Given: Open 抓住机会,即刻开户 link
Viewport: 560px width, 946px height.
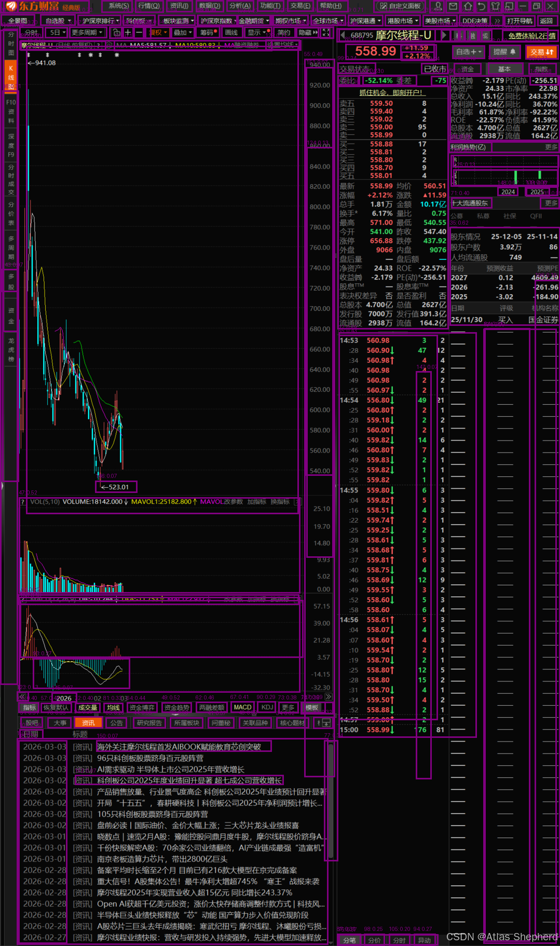Looking at the screenshot, I should (x=392, y=92).
